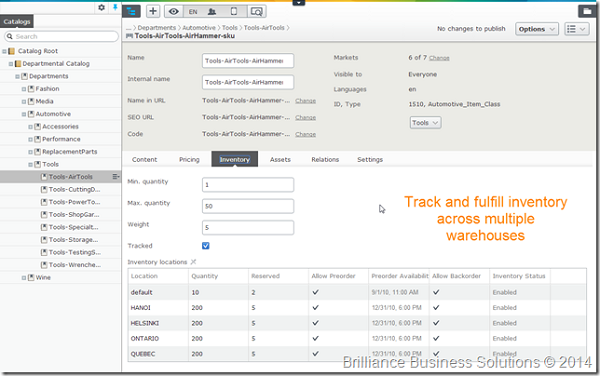This screenshot has height=376, width=600.
Task: Switch to the Settings tab
Action: point(370,160)
